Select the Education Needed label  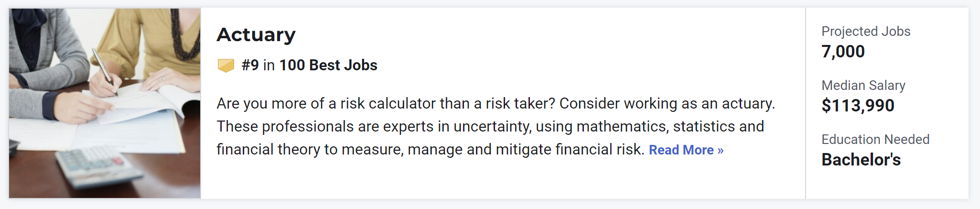point(875,139)
